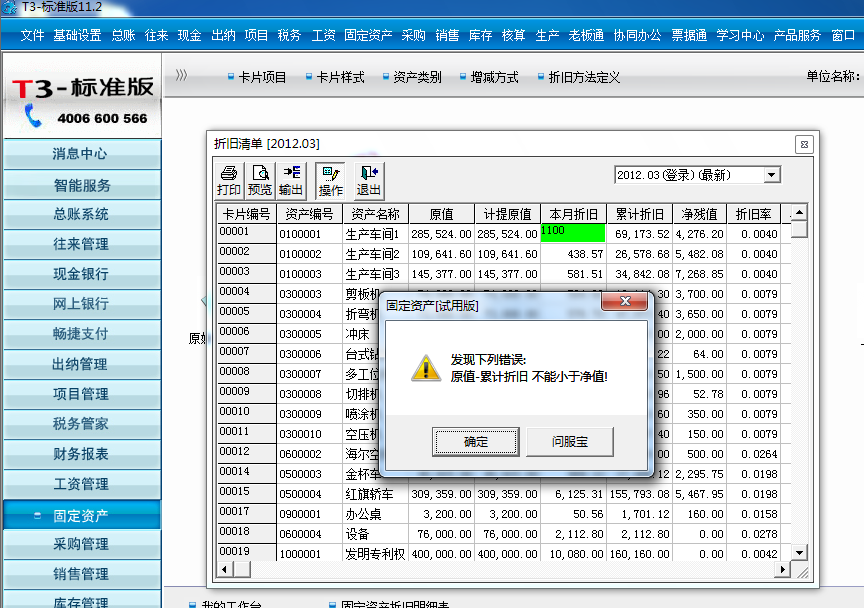
Task: Select asset name 发明专利权 cell
Action: coord(375,554)
